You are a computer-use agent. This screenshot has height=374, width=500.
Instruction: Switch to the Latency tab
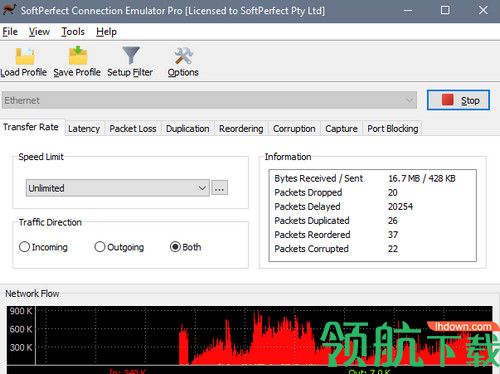click(84, 129)
